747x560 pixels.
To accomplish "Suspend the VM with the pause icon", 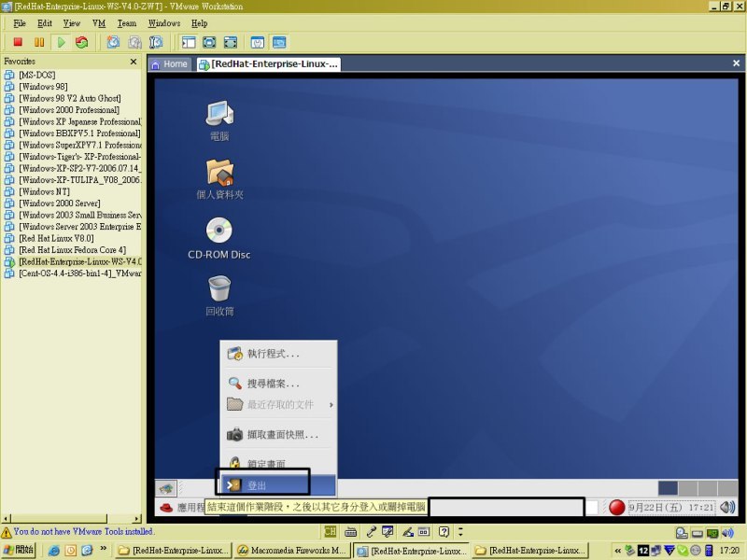I will pos(39,42).
